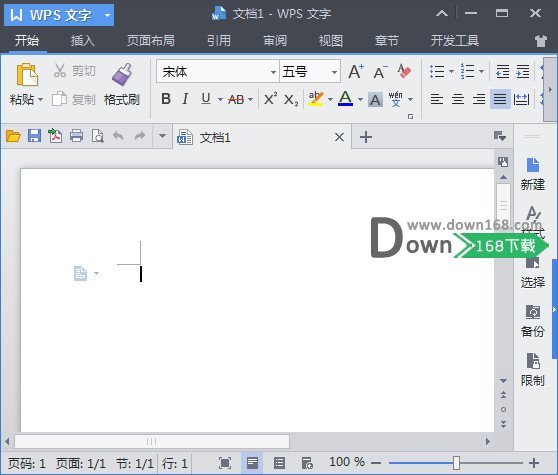Click the horizontal scrollbar

[152, 442]
